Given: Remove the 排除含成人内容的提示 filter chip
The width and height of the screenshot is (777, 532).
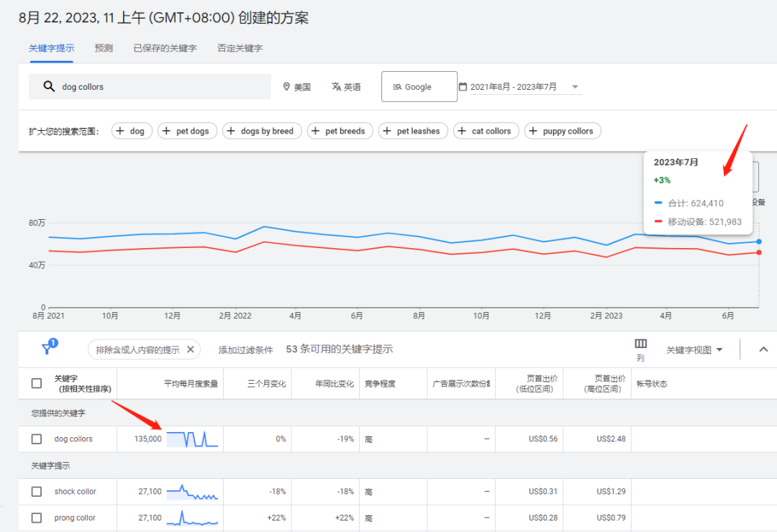Looking at the screenshot, I should tap(190, 349).
